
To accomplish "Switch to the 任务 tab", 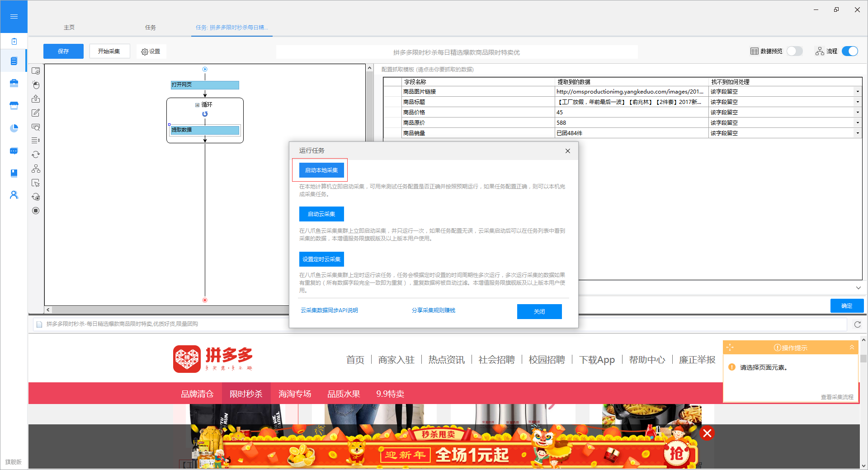I will pyautogui.click(x=151, y=28).
